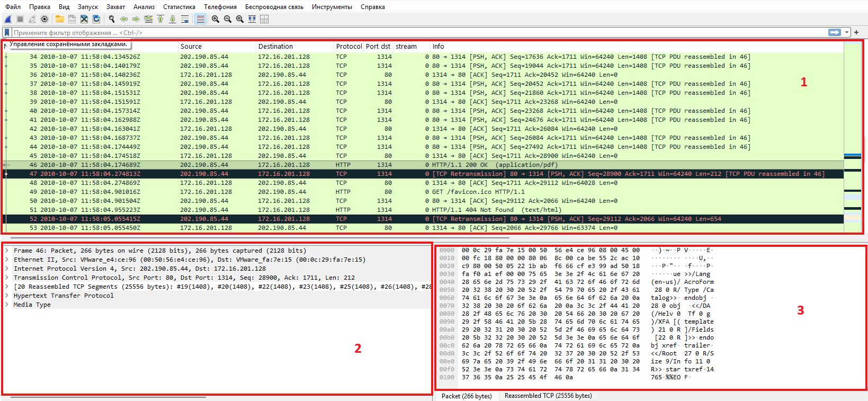The image size is (868, 401).
Task: Jump to the last packet
Action: [x=173, y=19]
